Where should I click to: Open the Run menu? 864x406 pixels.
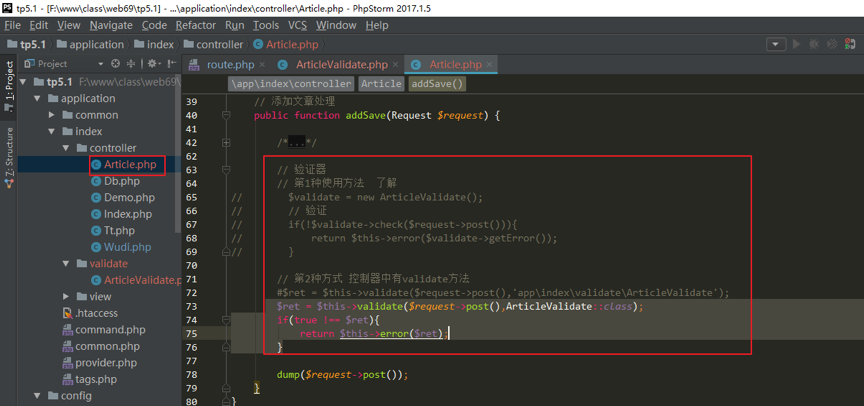(x=234, y=25)
